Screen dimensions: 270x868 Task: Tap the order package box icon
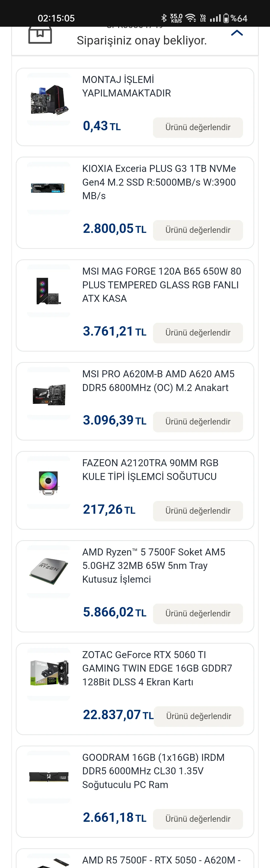pos(40,34)
